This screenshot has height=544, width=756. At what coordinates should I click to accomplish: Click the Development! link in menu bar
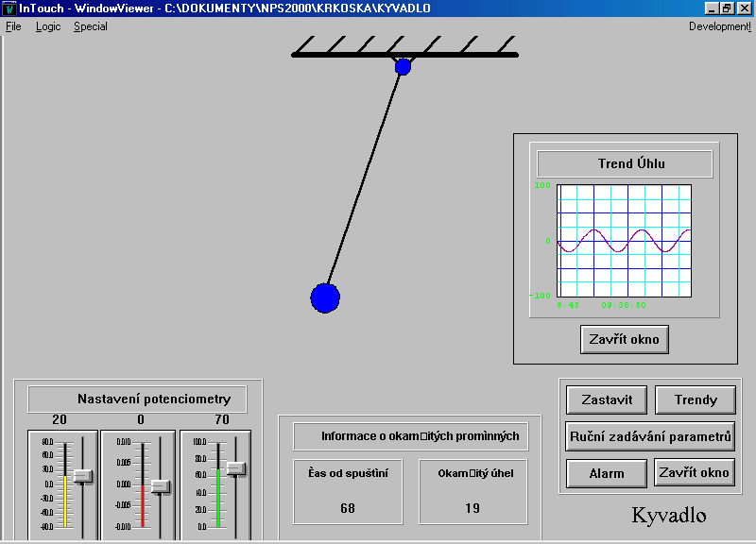(x=719, y=26)
